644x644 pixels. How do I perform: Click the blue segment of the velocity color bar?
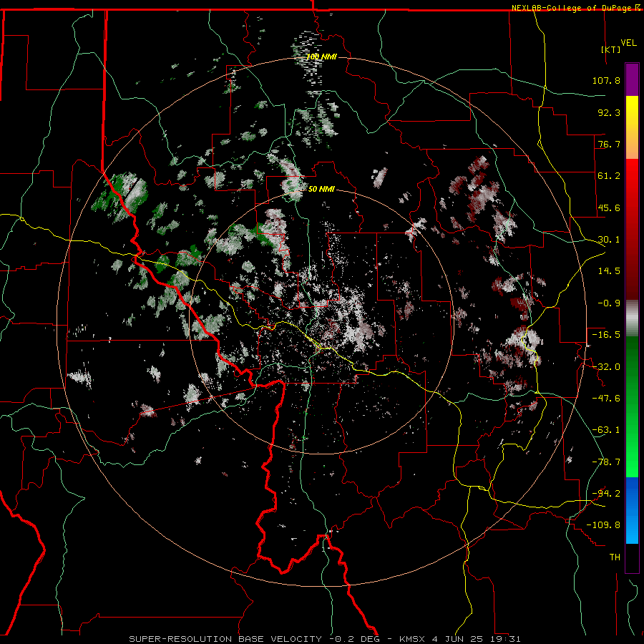[632, 510]
